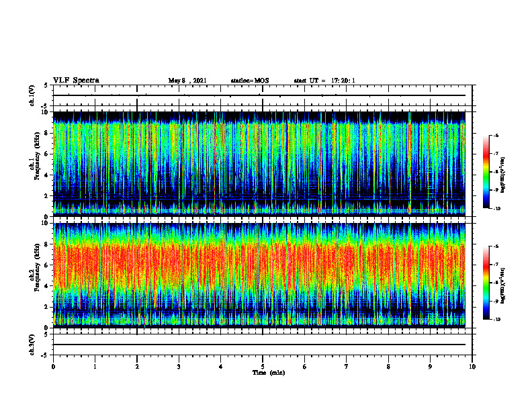This screenshot has height=411, width=532.
Task: Click the "ch.3(V)" waveform axis label
Action: click(32, 345)
